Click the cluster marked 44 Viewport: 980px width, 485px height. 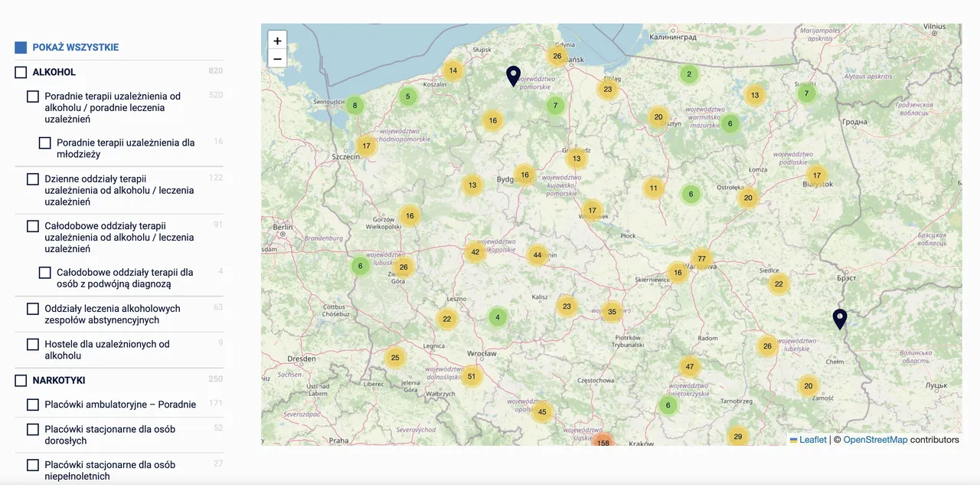[x=537, y=255]
